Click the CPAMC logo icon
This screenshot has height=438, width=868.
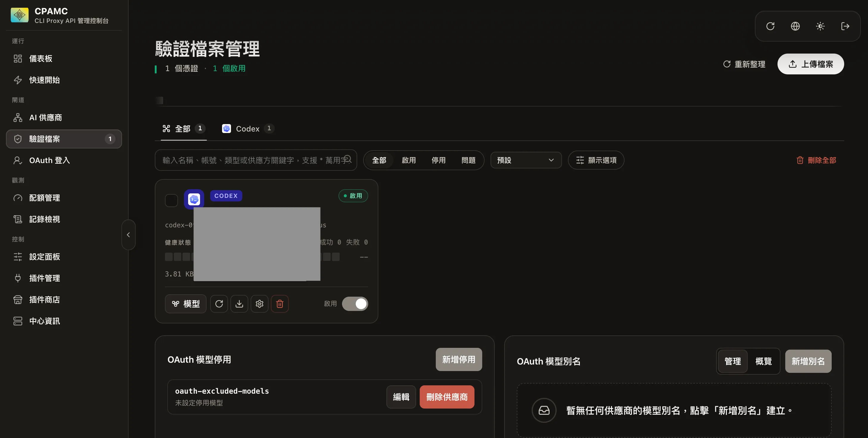[x=20, y=15]
